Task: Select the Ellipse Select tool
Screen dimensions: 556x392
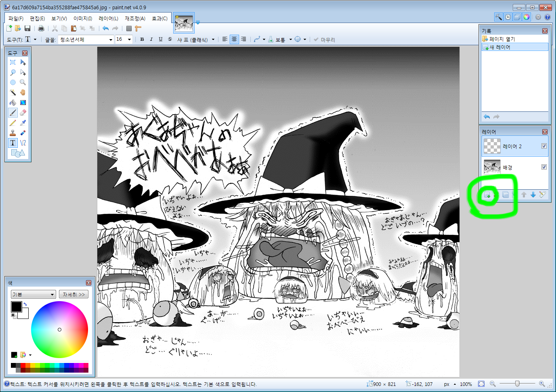Action: pos(13,82)
